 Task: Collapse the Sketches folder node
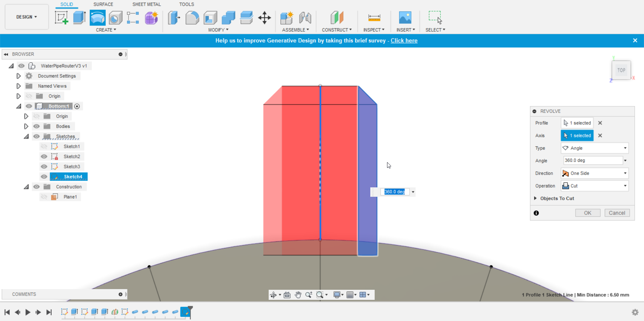[x=26, y=136]
